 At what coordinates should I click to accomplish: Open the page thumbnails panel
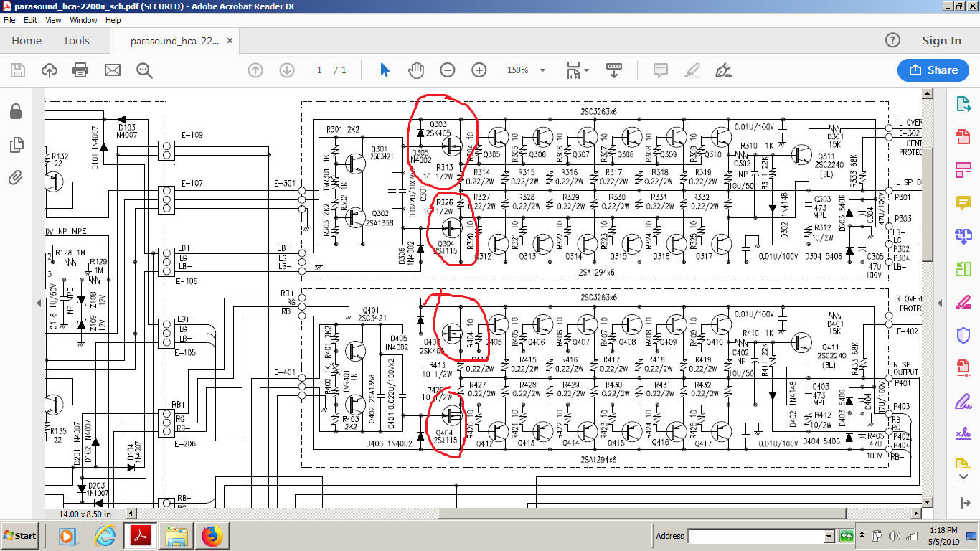pos(16,146)
